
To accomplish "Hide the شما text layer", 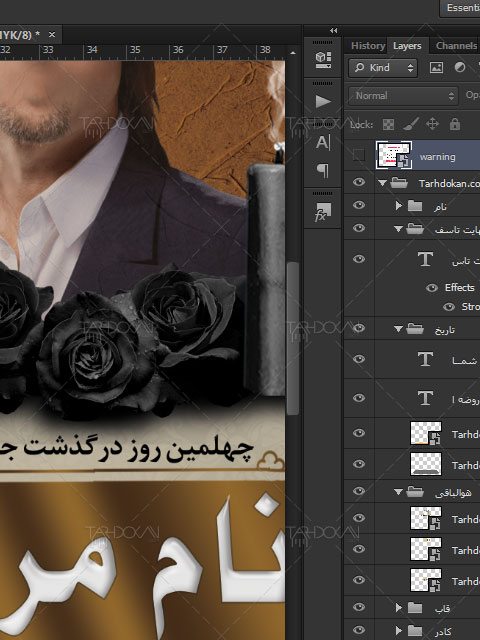I will (x=359, y=359).
